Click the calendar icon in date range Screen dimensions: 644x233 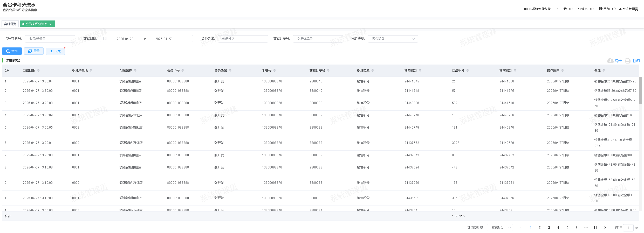point(105,39)
